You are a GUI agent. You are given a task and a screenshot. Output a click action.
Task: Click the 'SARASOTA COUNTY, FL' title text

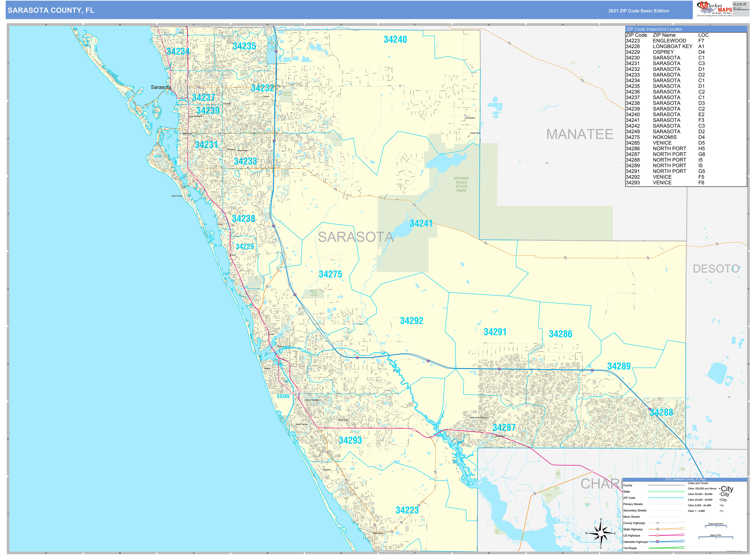click(51, 10)
